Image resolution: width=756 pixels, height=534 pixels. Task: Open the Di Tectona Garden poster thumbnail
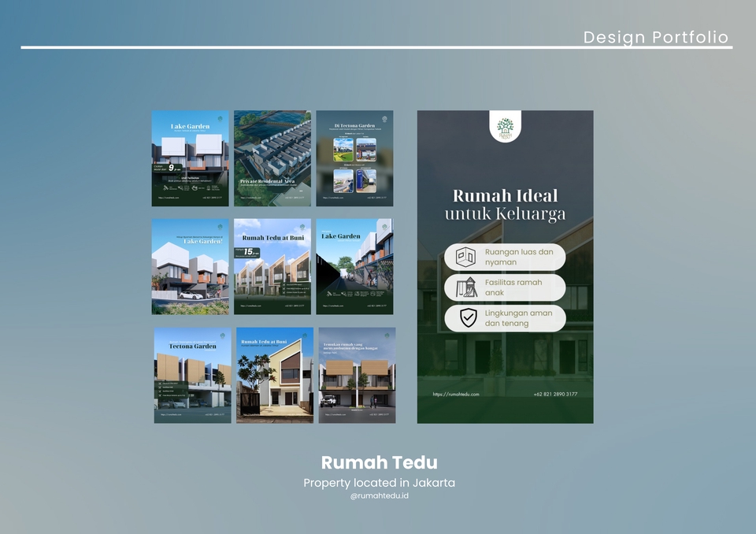(355, 158)
